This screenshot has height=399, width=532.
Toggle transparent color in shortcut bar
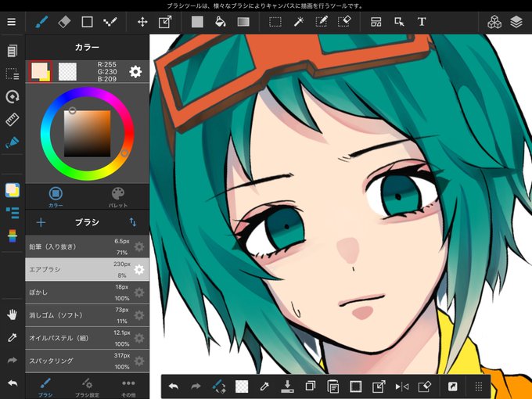242,386
